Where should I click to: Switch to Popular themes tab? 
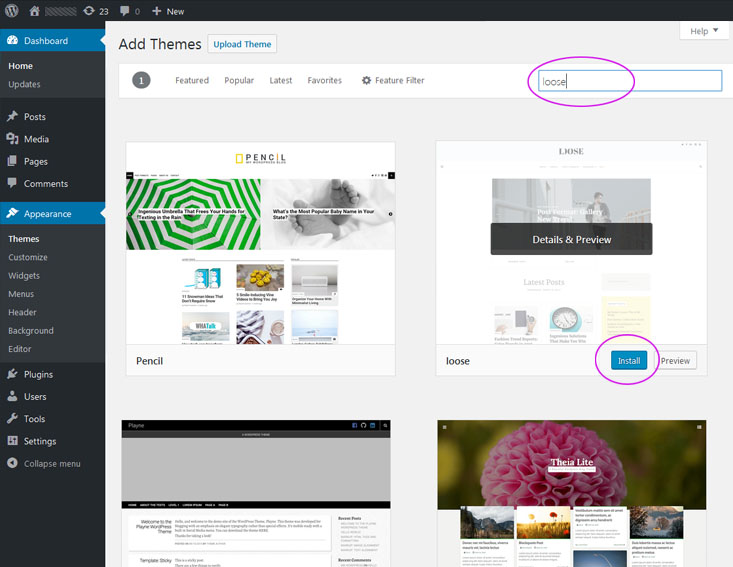point(239,80)
